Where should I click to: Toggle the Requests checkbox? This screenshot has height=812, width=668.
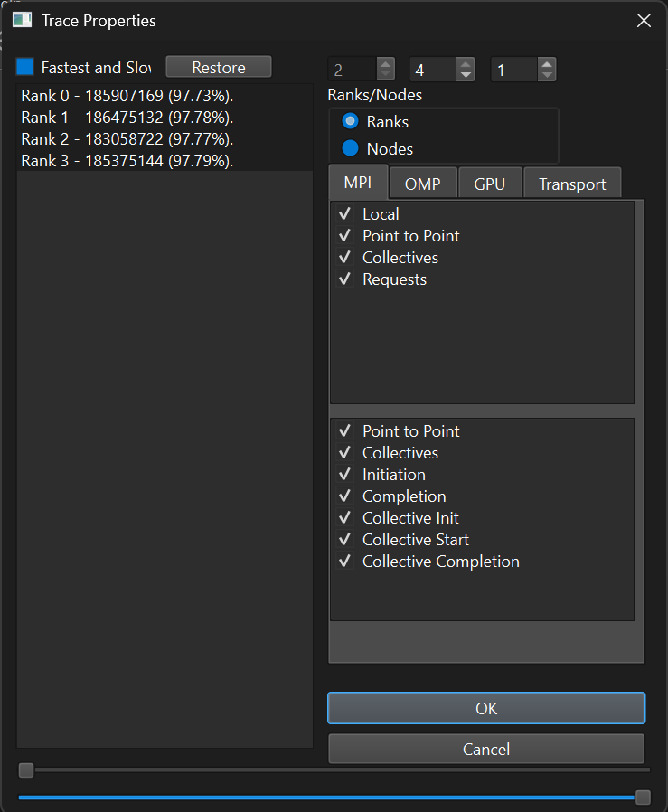click(344, 279)
